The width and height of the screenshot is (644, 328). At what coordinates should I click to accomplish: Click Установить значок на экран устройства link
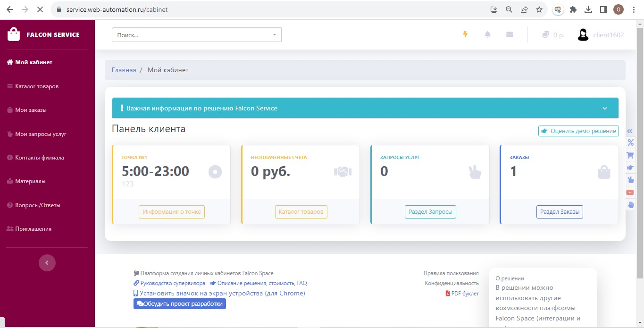click(219, 293)
